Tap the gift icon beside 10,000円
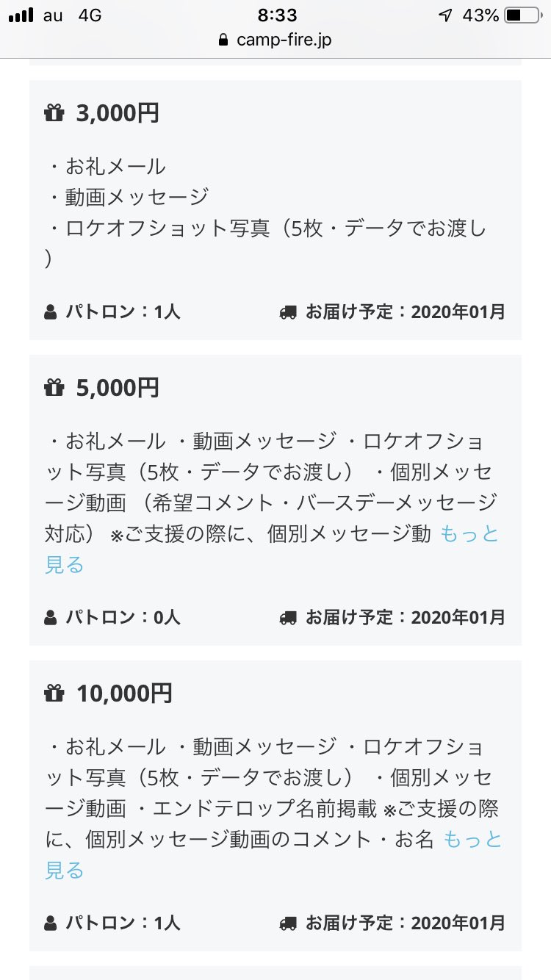 54,693
